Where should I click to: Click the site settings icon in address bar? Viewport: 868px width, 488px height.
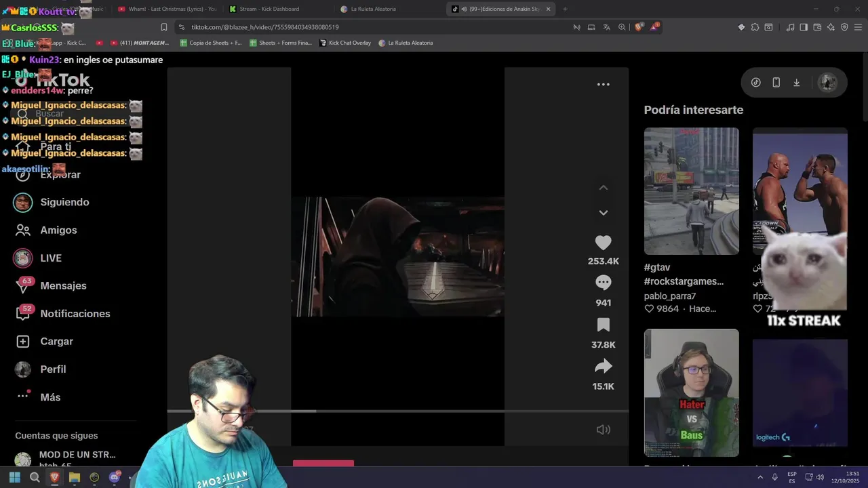(181, 27)
